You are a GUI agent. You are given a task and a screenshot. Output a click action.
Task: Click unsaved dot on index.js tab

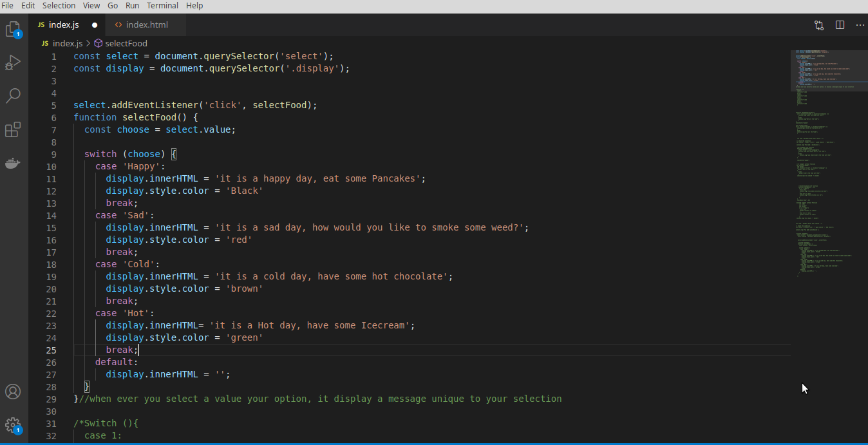95,25
